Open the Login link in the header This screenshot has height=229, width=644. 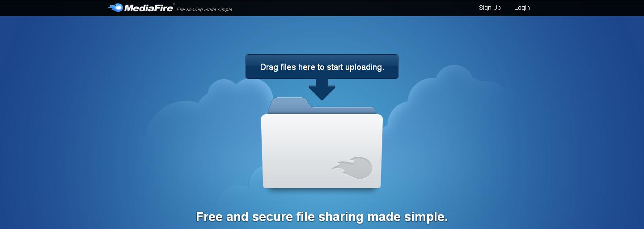(522, 8)
